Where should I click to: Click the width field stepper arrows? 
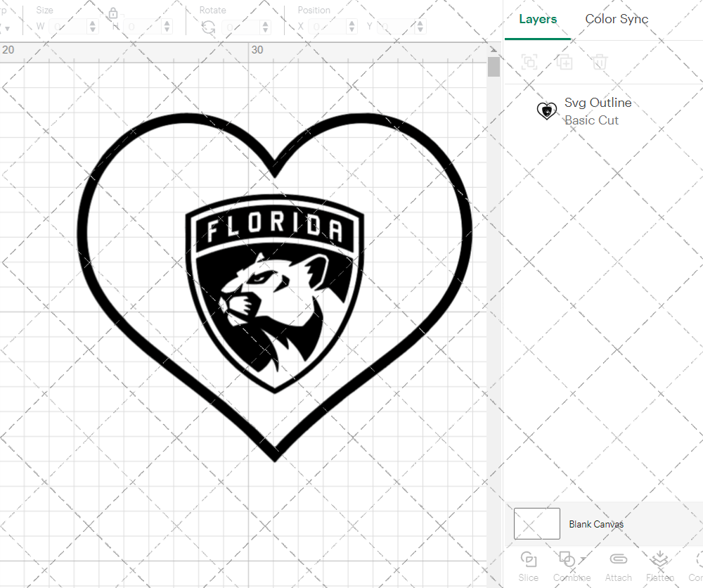93,27
